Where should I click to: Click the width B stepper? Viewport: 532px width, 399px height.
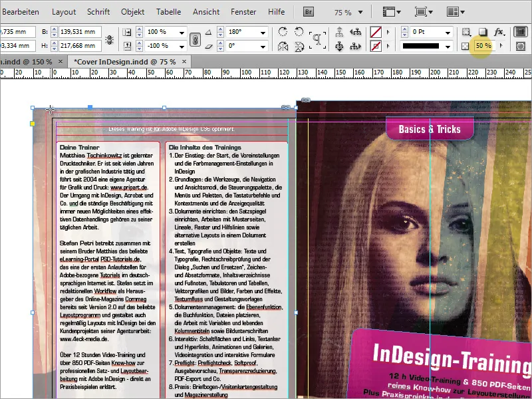click(x=54, y=32)
